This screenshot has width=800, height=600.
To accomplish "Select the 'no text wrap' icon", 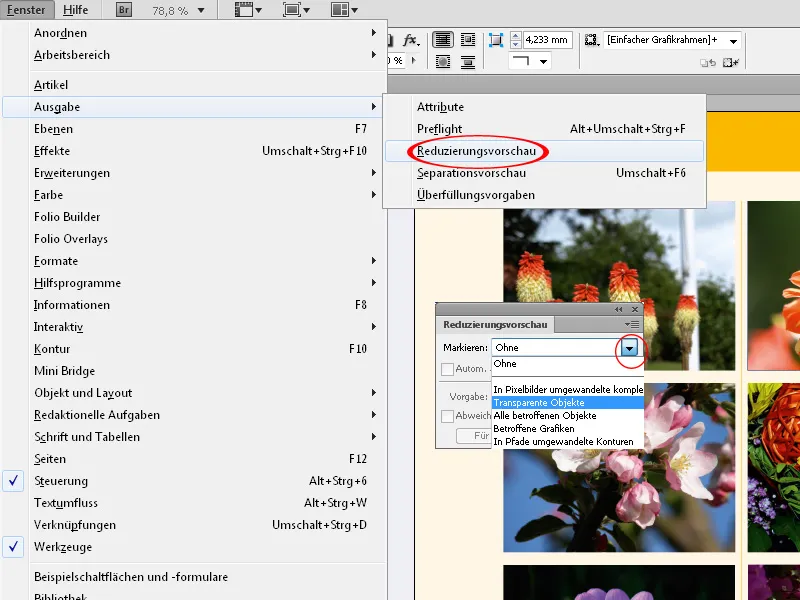I will [x=443, y=40].
